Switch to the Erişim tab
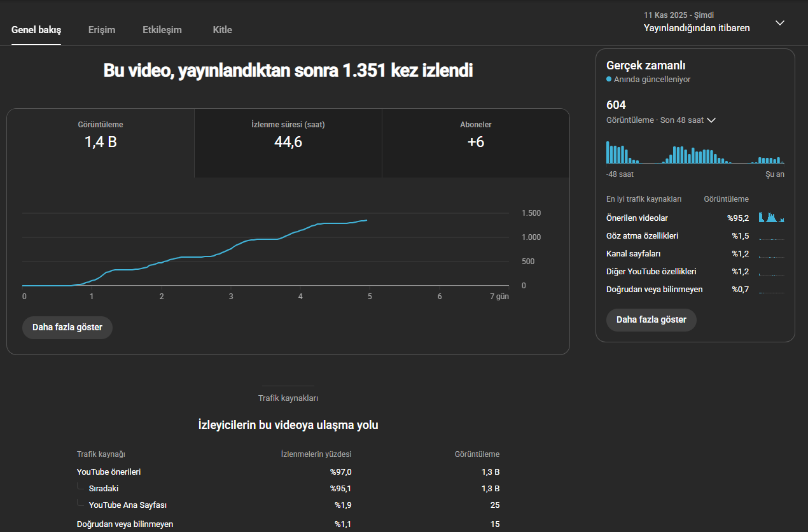The image size is (808, 532). [102, 30]
